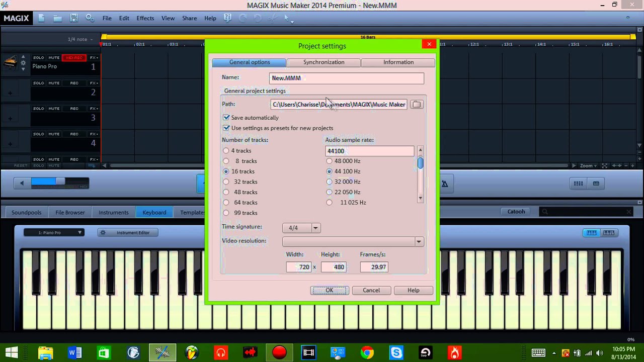Open the Instrument Editor button
This screenshot has width=644, height=362.
tap(128, 233)
